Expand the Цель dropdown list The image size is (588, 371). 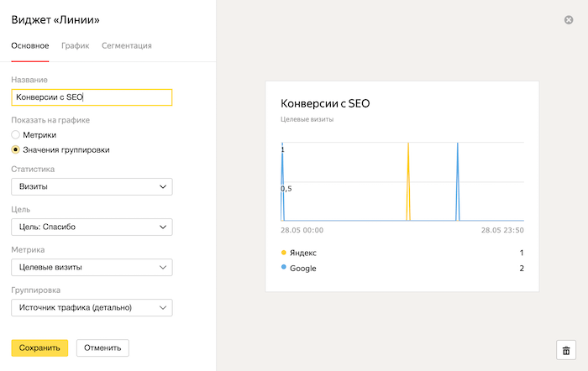tap(92, 227)
